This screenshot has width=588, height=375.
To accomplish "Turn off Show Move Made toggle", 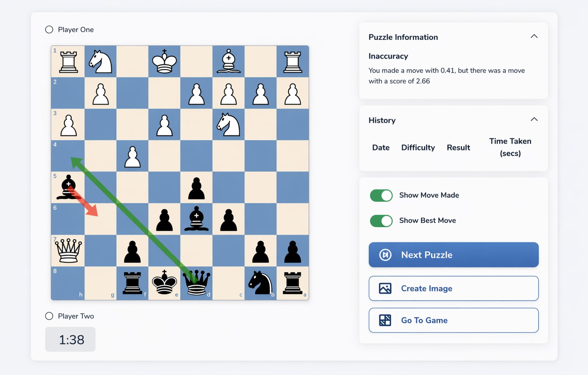I will click(x=381, y=195).
